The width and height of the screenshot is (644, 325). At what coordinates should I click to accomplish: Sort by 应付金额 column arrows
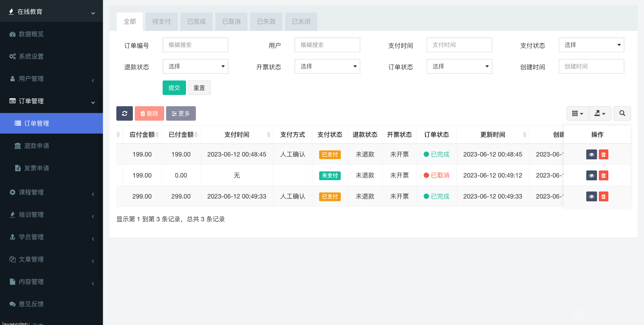(157, 135)
